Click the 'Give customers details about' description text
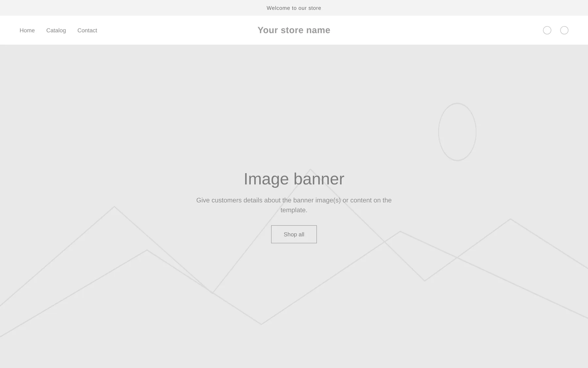The width and height of the screenshot is (588, 368). (294, 205)
